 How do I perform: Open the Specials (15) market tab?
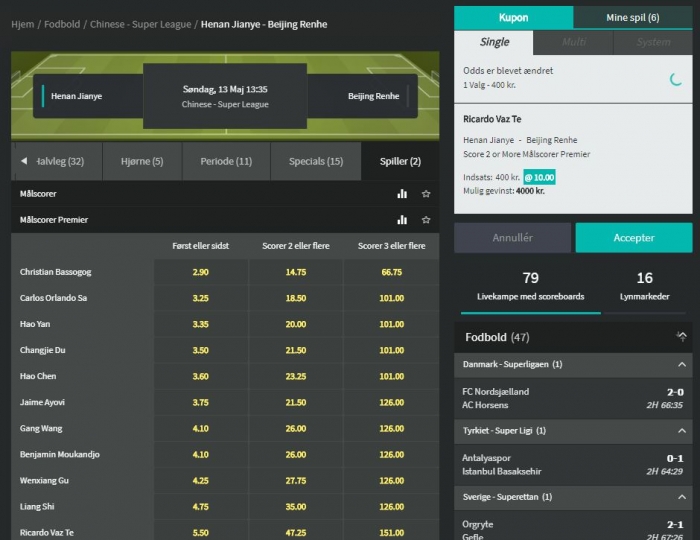[316, 162]
